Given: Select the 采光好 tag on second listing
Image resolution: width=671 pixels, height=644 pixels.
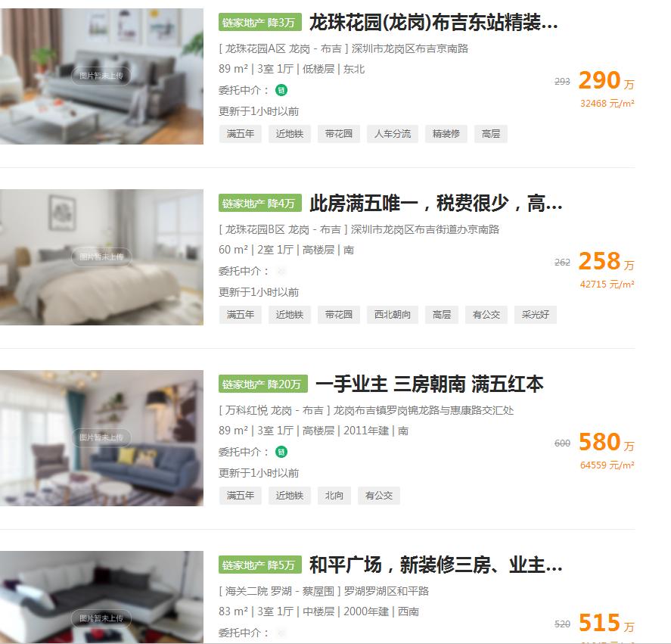Looking at the screenshot, I should (536, 315).
